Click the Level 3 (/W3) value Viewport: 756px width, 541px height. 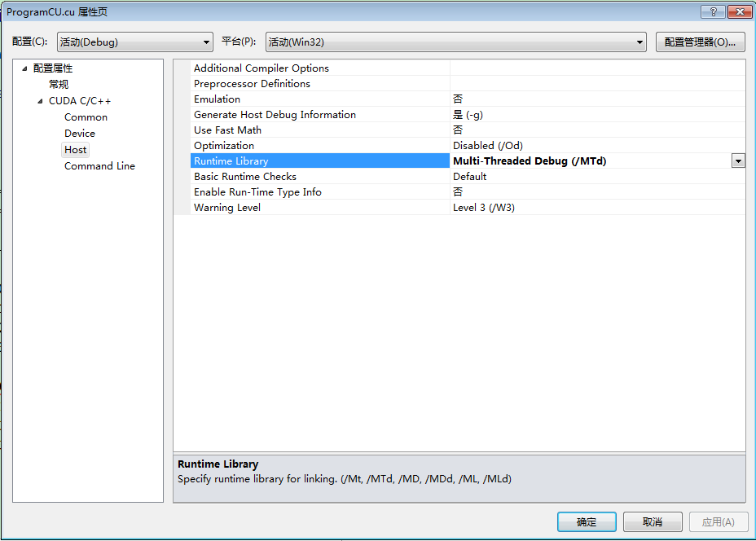coord(484,207)
